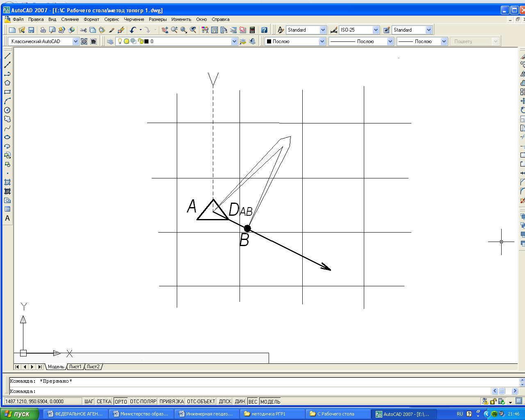Image resolution: width=525 pixels, height=420 pixels.
Task: Click coordinates display 1487.1210, 950.6904
Action: (43, 402)
